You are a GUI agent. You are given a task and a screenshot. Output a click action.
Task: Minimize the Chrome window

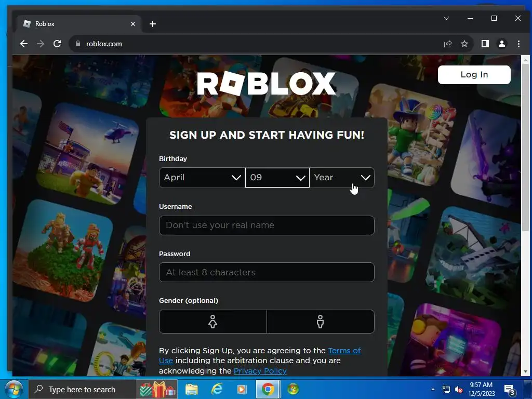pyautogui.click(x=470, y=18)
